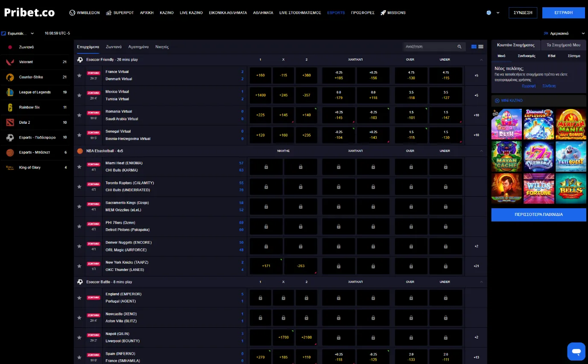Click the ΠΕΡΙΣΣΟΤΕΡΑ ΠΑΙΧΝΙΔΙΑ button
This screenshot has height=364, width=588.
[538, 215]
